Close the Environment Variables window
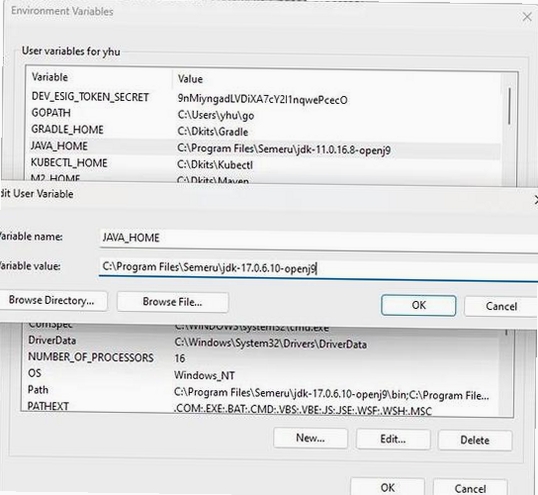 pyautogui.click(x=527, y=16)
